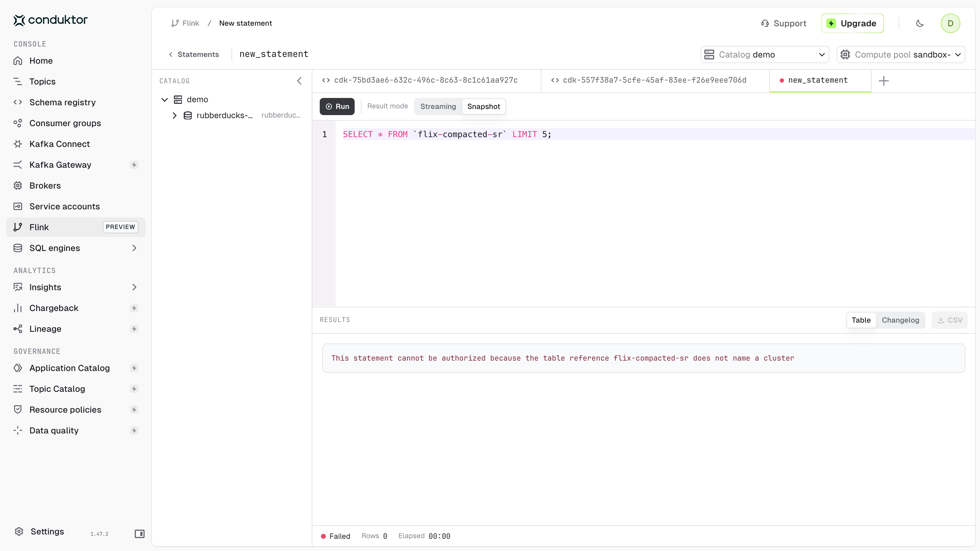Click the demo catalog name
The height and width of the screenshot is (551, 980).
(197, 99)
